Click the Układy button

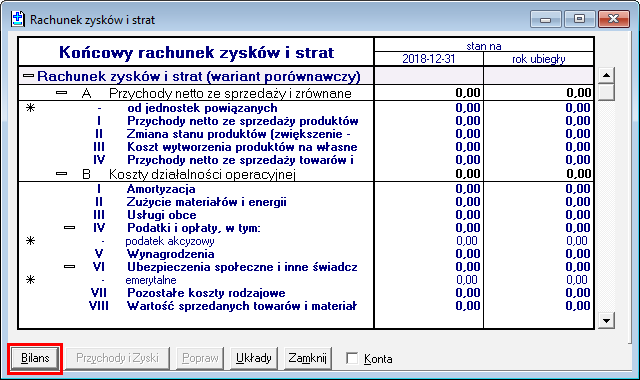pyautogui.click(x=254, y=358)
